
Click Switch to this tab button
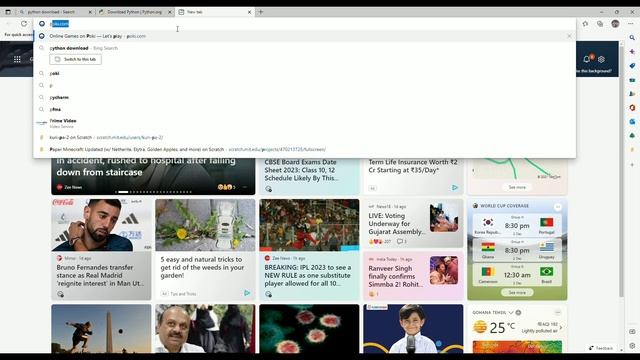pyautogui.click(x=76, y=59)
